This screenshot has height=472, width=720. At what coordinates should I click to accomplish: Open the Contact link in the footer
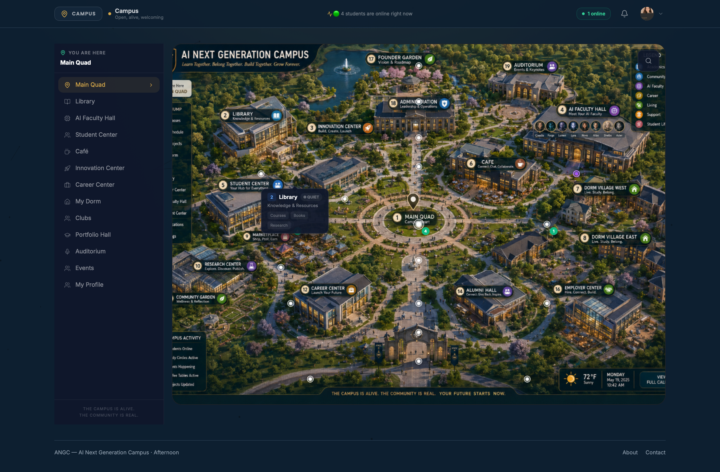click(655, 453)
